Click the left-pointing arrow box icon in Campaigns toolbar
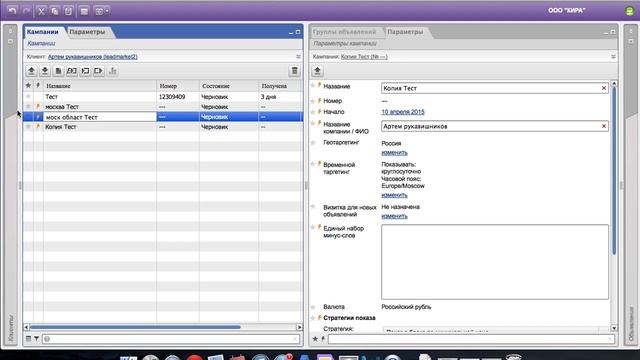 [85, 71]
